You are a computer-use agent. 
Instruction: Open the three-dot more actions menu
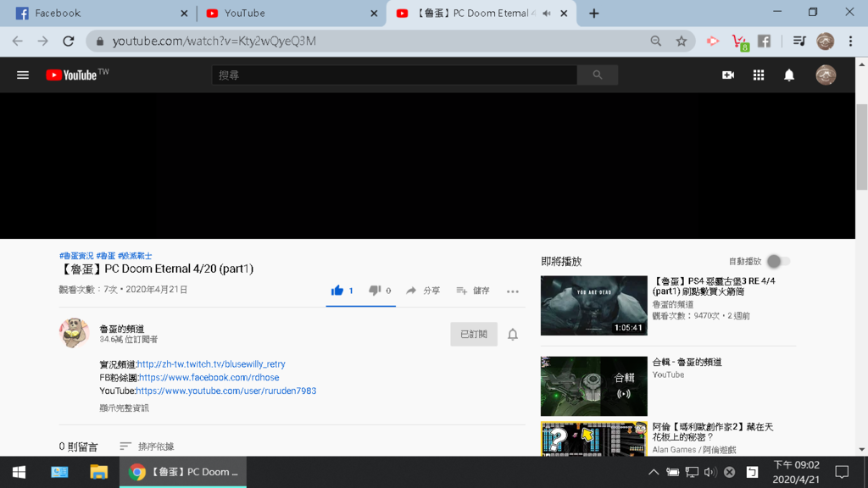tap(513, 291)
